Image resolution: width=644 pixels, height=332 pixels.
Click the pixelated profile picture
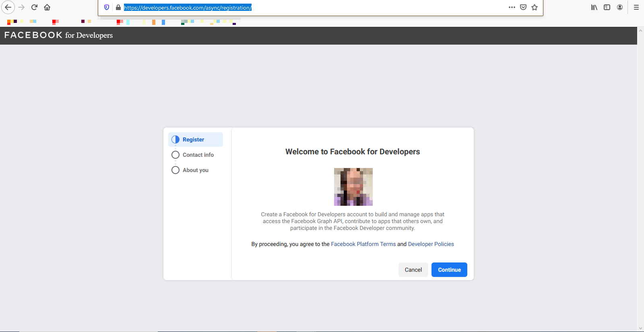click(353, 187)
